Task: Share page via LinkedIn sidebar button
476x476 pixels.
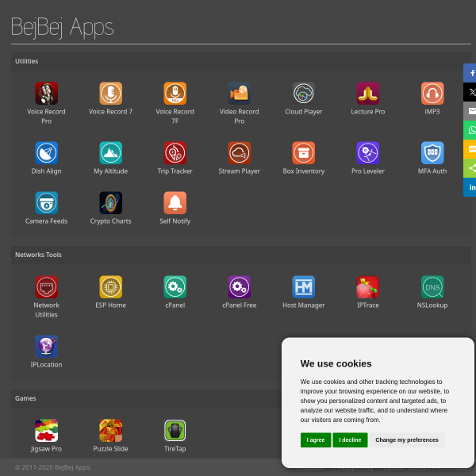Action: (470, 187)
